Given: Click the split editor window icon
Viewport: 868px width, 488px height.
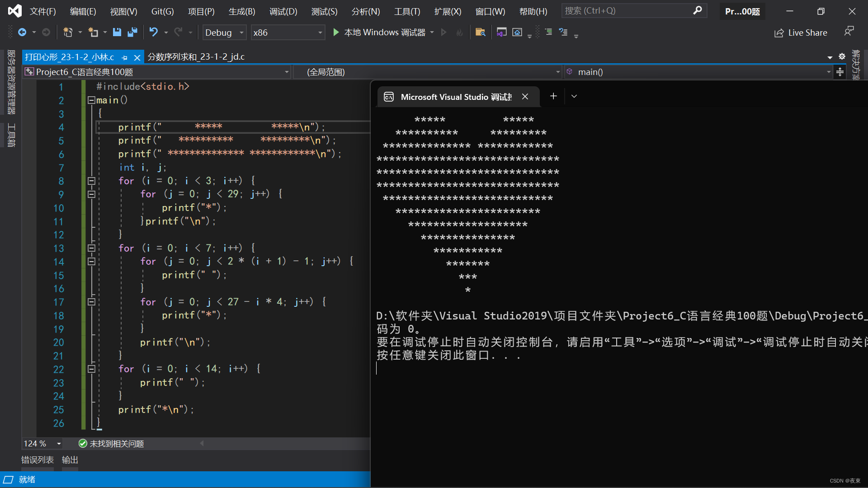Looking at the screenshot, I should click(840, 72).
